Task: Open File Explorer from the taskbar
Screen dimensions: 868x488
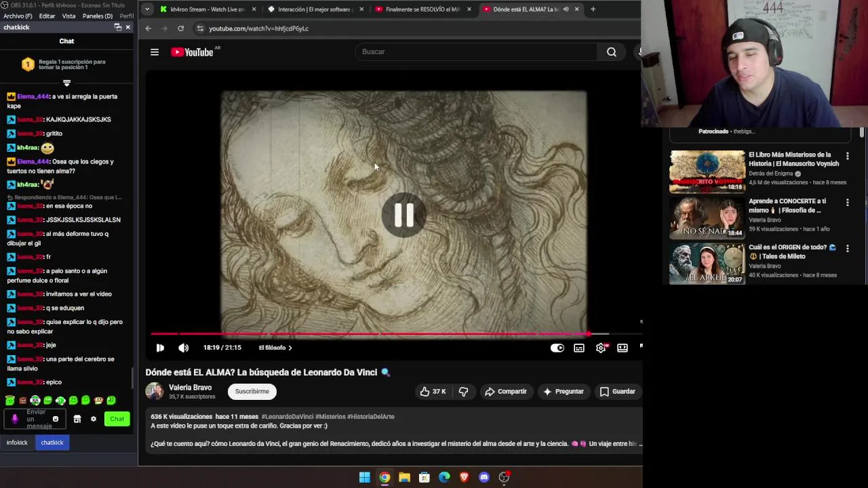Action: click(x=404, y=477)
